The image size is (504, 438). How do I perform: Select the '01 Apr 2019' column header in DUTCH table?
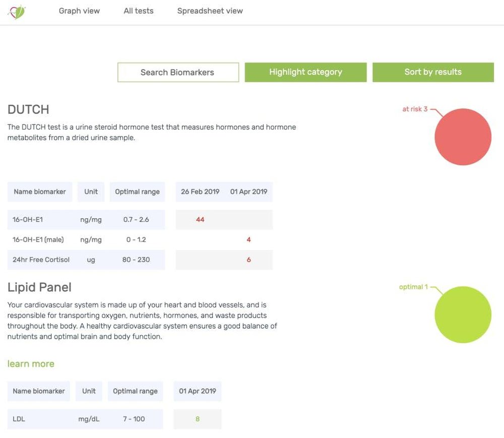point(249,192)
